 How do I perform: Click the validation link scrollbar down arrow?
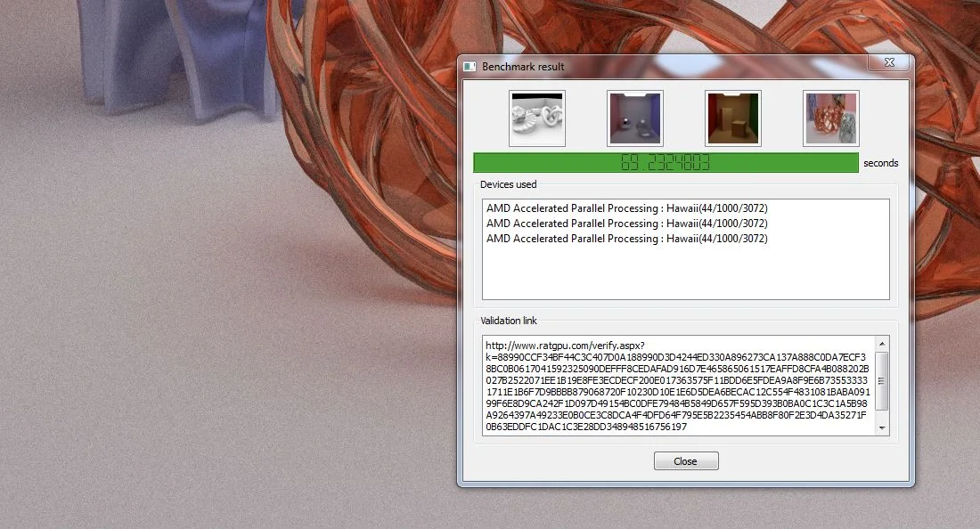882,427
